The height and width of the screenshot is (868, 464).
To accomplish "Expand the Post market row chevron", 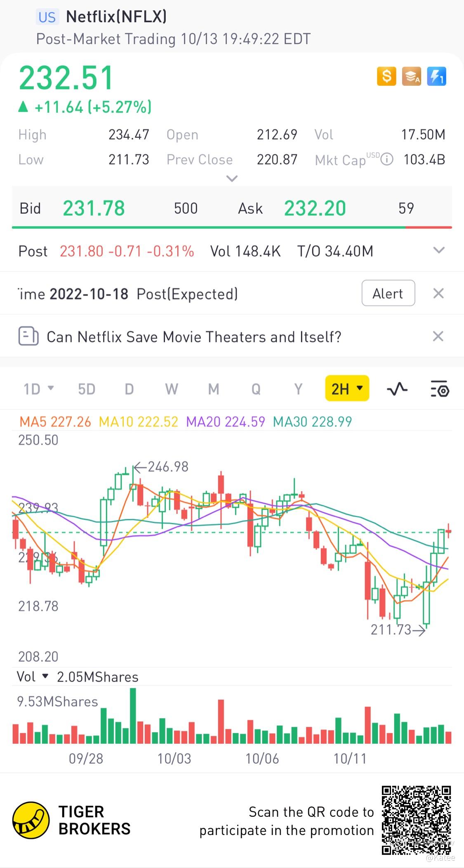I will 439,250.
